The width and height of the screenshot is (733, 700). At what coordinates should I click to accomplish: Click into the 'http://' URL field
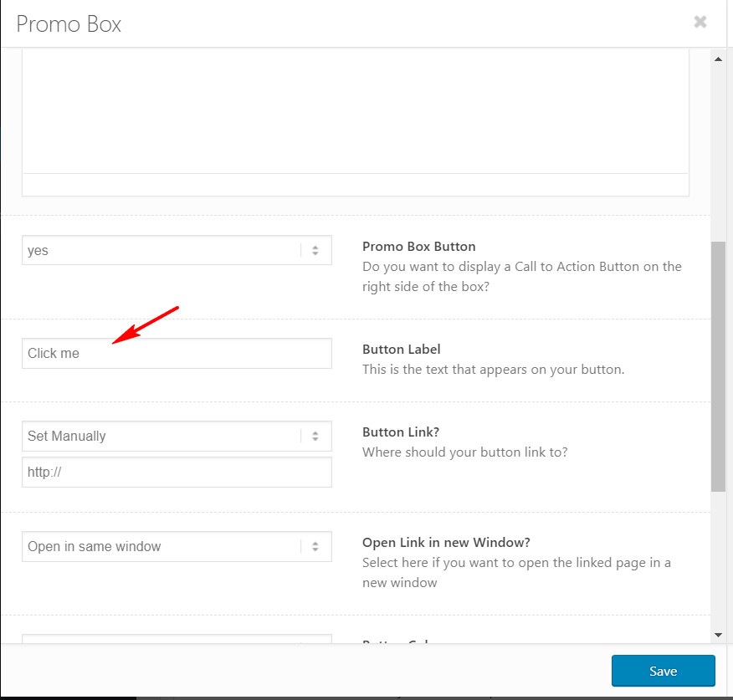(x=177, y=472)
